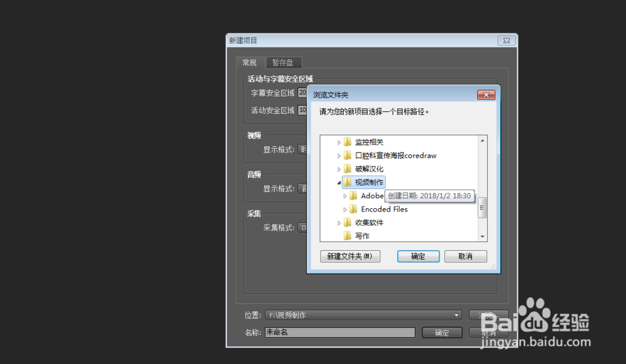Select the Encoded Files folder icon
Viewport: 626px width, 364px height.
point(354,209)
